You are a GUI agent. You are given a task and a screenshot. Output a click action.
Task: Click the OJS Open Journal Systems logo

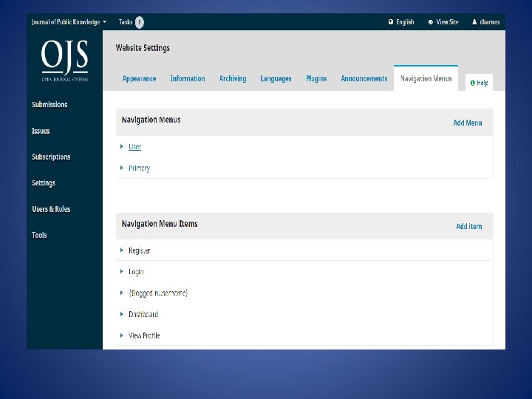click(x=64, y=61)
